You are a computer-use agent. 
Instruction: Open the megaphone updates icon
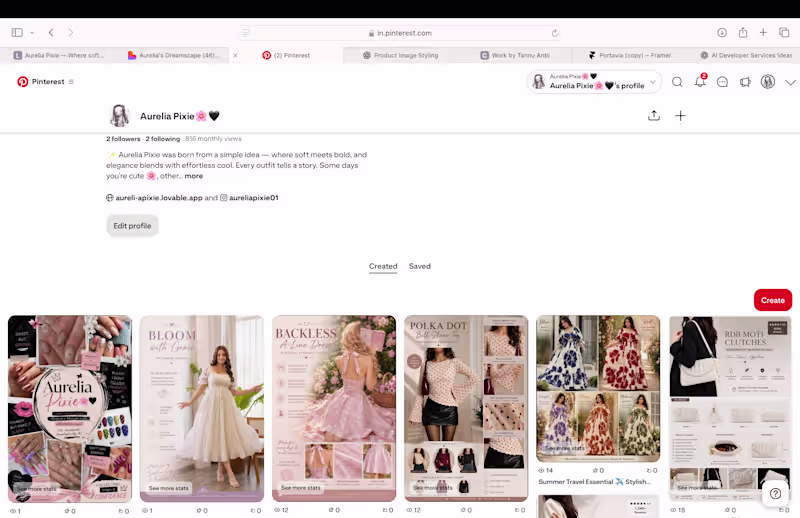pyautogui.click(x=745, y=82)
